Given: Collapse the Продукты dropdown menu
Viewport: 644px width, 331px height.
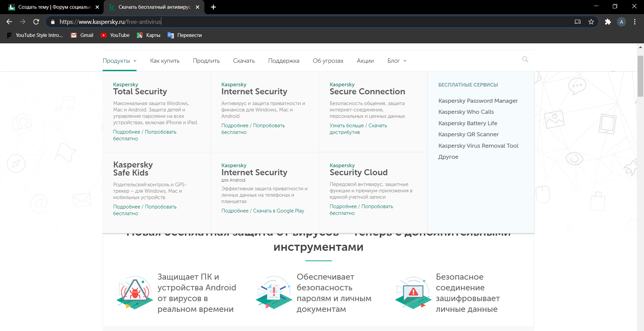Looking at the screenshot, I should tap(119, 61).
